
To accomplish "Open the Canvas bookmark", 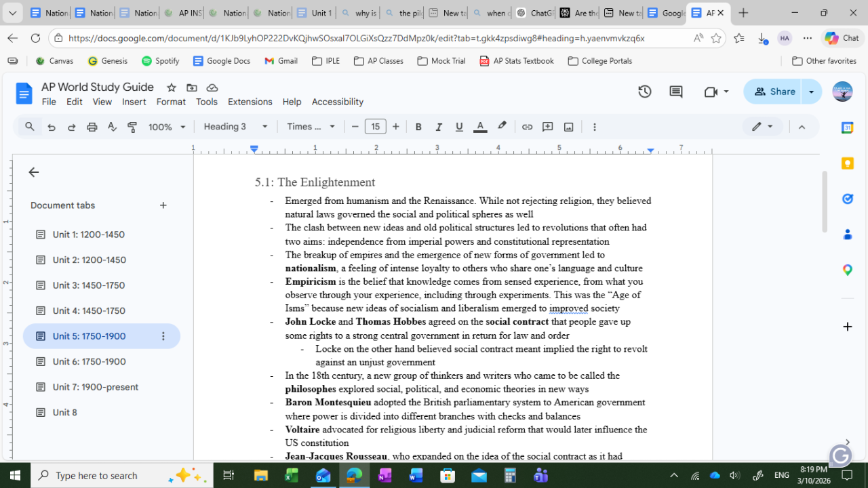I will pos(54,61).
